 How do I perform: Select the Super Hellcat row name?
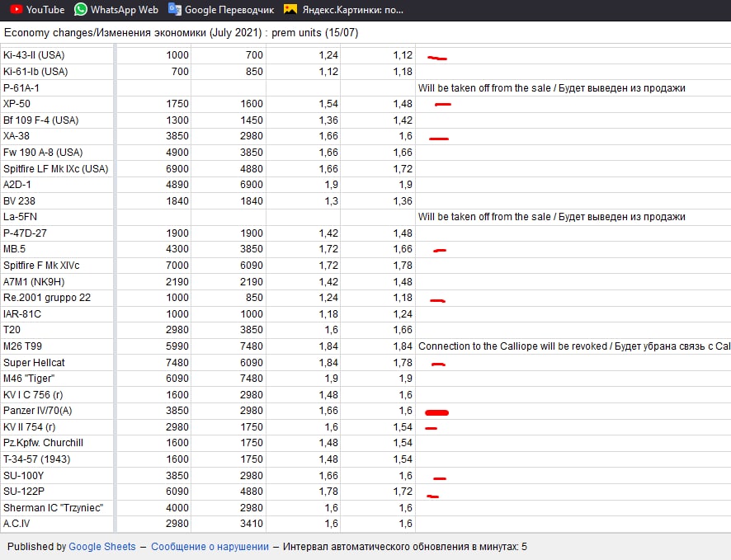(34, 362)
